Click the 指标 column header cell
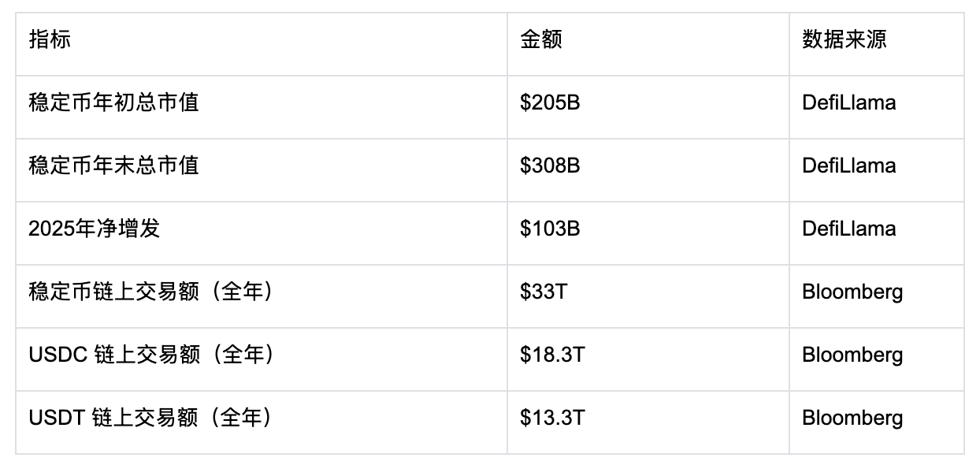 50,40
